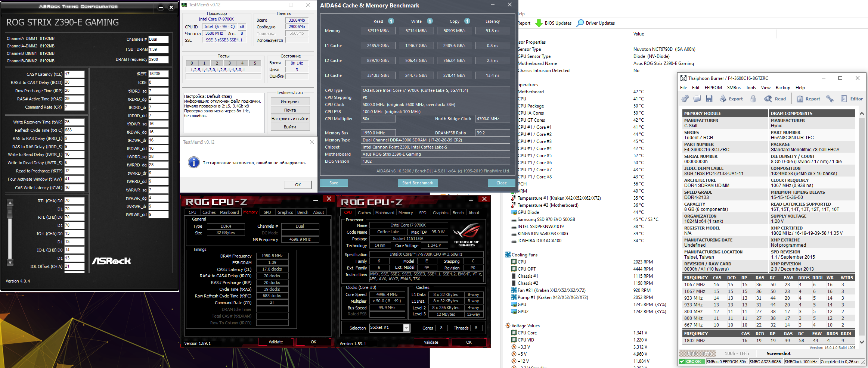Switch to Mainboard tab in CPU-Z Timings window
This screenshot has width=868, height=368.
(229, 212)
